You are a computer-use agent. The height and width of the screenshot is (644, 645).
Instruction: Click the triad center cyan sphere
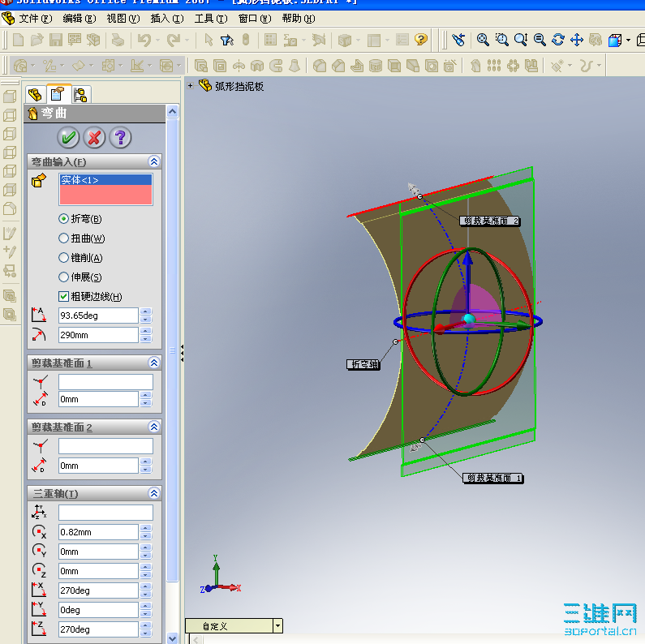pos(468,319)
